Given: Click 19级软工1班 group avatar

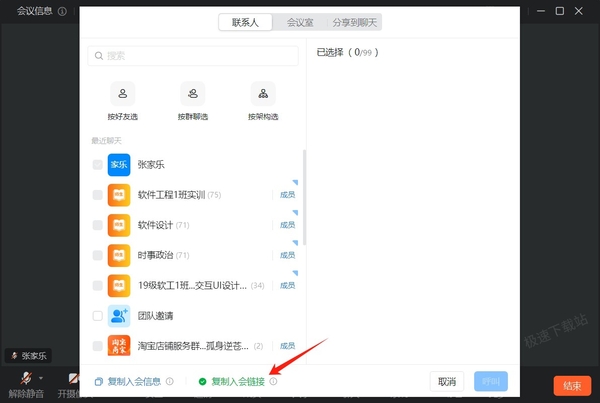Looking at the screenshot, I should [119, 286].
